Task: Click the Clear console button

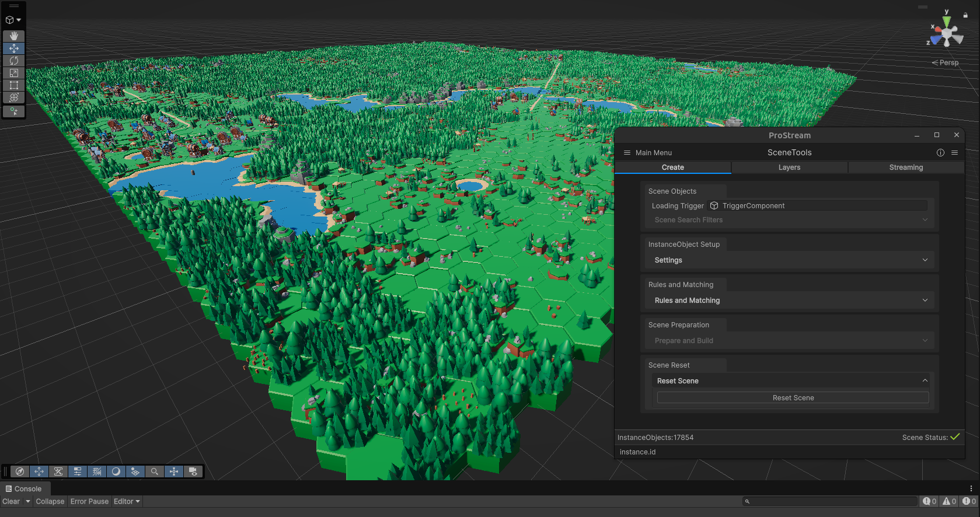Action: click(x=11, y=501)
